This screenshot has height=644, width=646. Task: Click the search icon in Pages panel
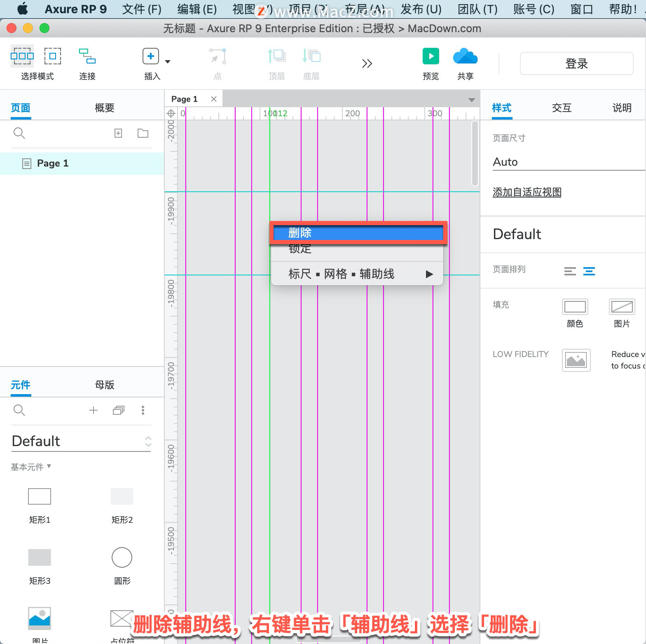coord(19,133)
